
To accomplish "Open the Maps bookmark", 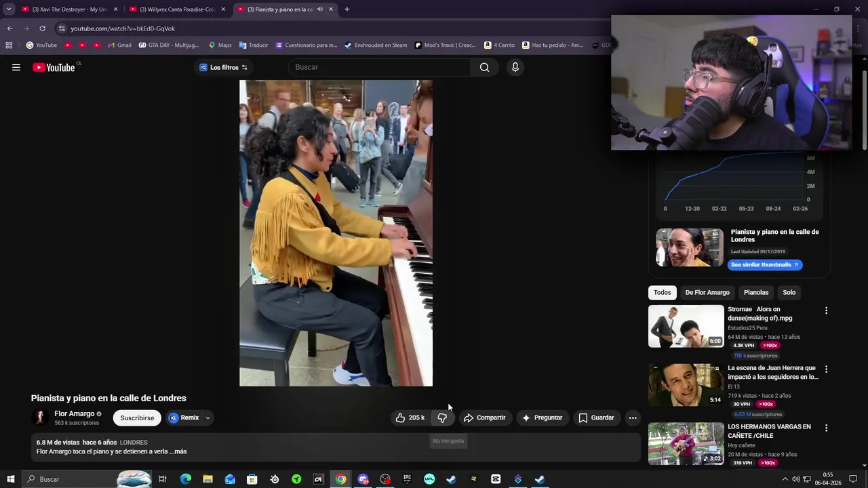I will click(x=220, y=45).
